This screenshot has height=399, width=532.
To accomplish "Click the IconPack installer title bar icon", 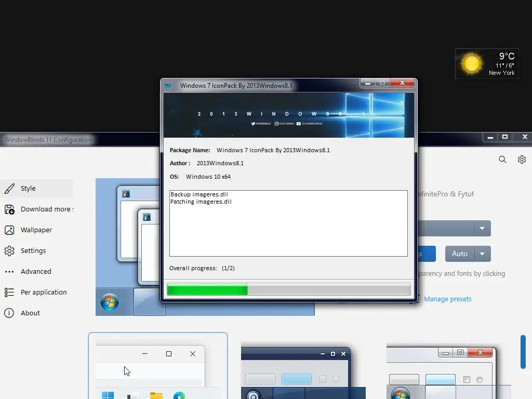I will click(168, 86).
